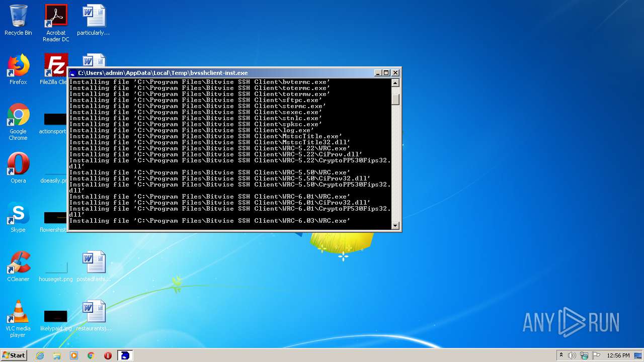
Task: Open Action Center flag tray icon
Action: [596, 355]
